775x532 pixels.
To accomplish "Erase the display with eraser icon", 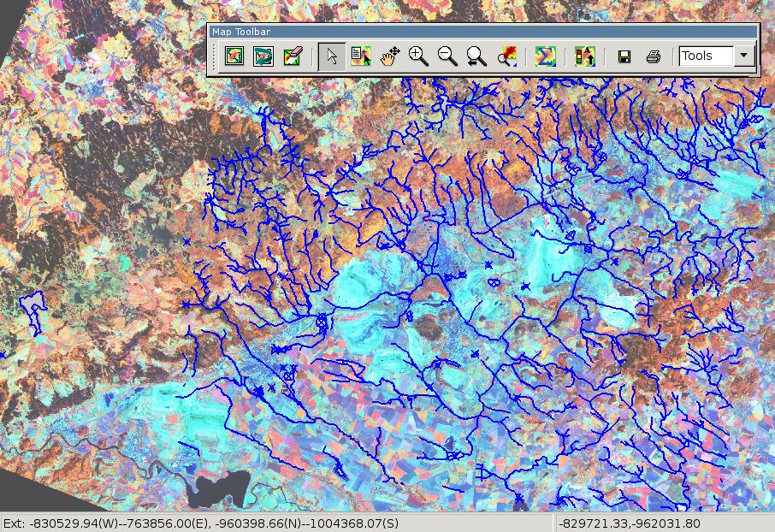I will point(292,56).
